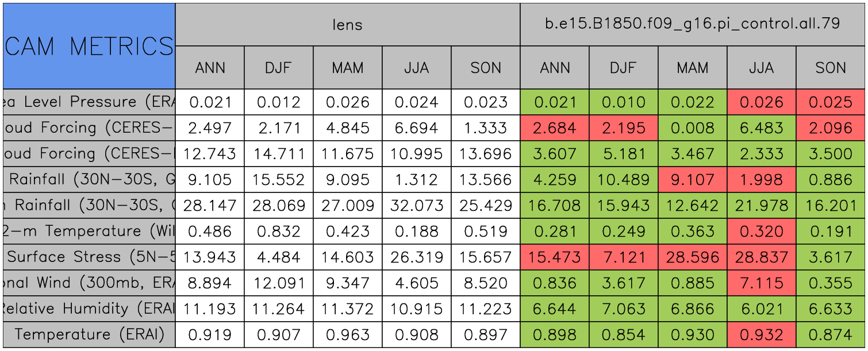Image resolution: width=868 pixels, height=351 pixels.
Task: Open the Surface Stress row label
Action: coord(89,257)
